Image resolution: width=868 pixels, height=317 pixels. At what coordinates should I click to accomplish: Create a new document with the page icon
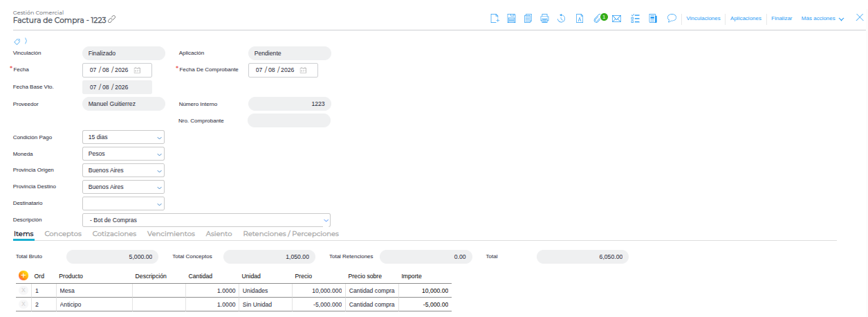pyautogui.click(x=495, y=19)
